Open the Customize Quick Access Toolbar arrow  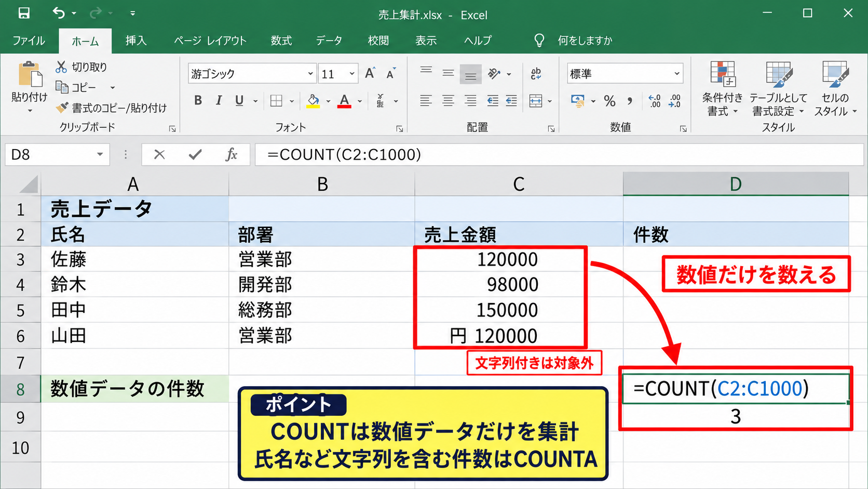(x=133, y=14)
